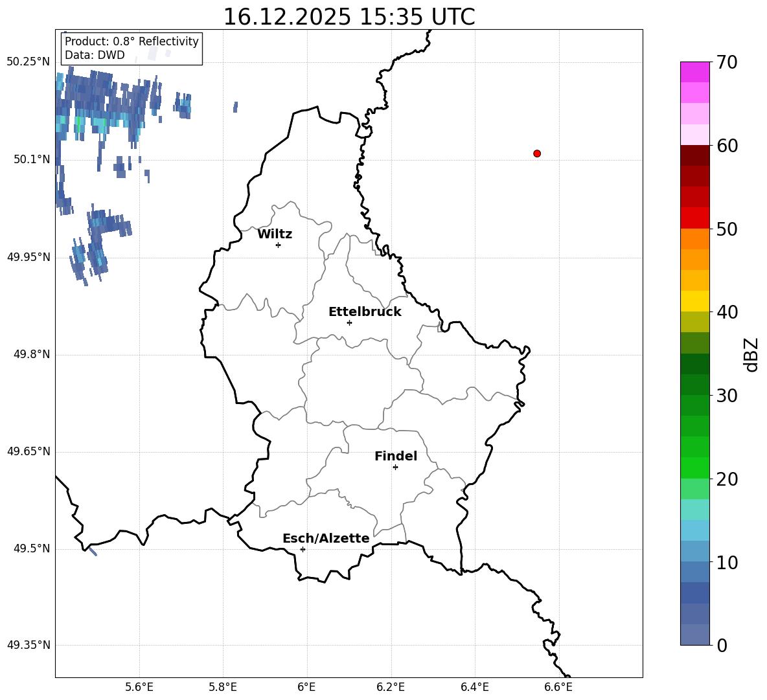The height and width of the screenshot is (700, 767).
Task: Click the 50.25°N latitude label
Action: click(29, 62)
